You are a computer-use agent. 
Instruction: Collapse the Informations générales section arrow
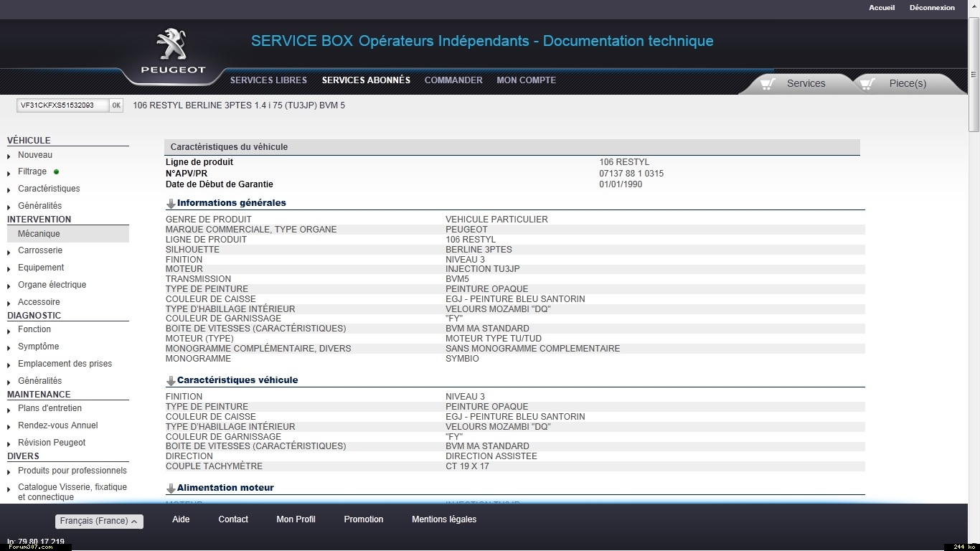tap(171, 204)
